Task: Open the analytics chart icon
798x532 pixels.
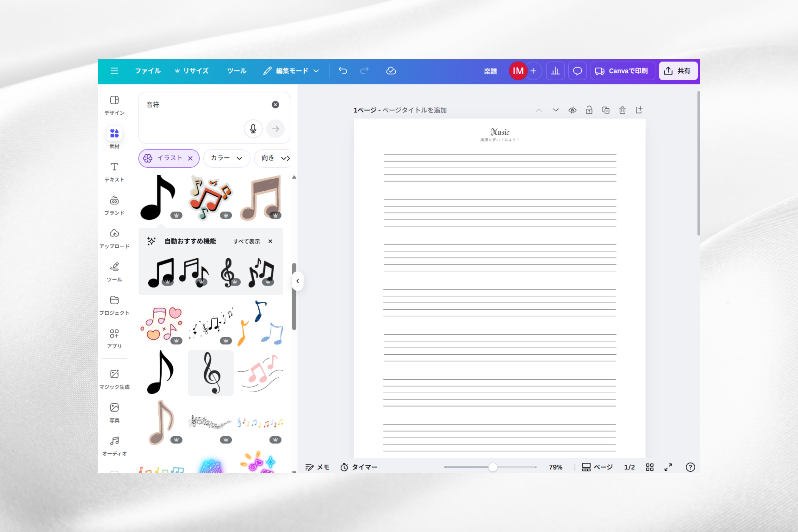Action: 555,71
